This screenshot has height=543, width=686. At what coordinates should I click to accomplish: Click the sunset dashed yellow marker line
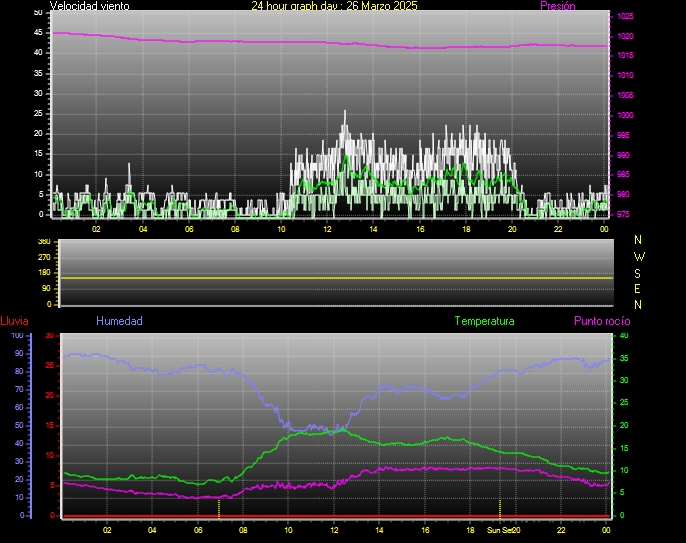click(500, 510)
